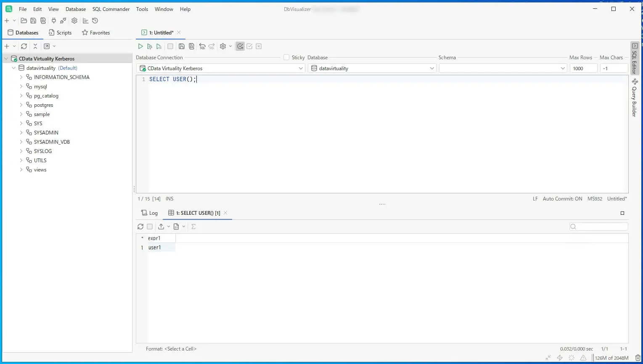The height and width of the screenshot is (364, 643).
Task: Click the open-in-new-tab arrow icon in Databases panel
Action: 47,46
